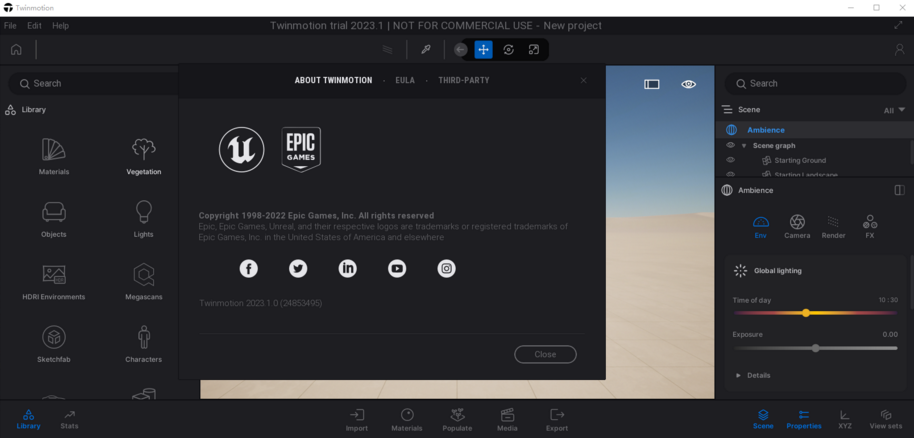Open the All filter dropdown in Scene

[x=894, y=110]
